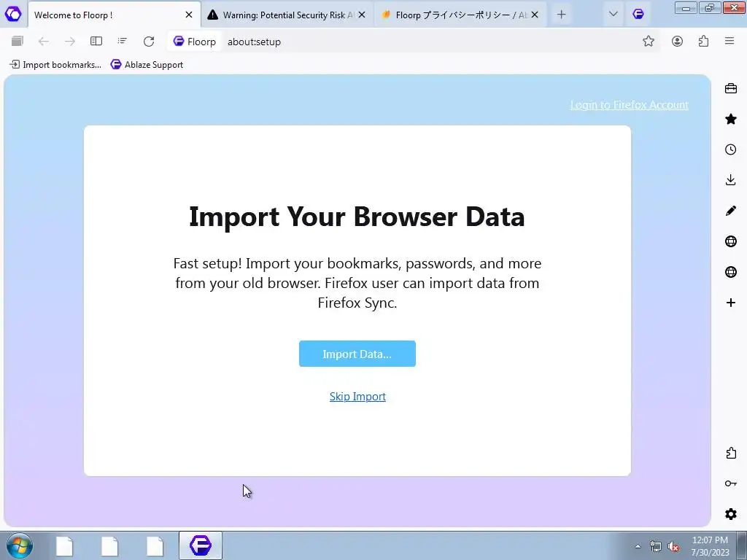Open the briefcase panel in the sidebar
Screen dimensions: 747x560
coord(731,88)
